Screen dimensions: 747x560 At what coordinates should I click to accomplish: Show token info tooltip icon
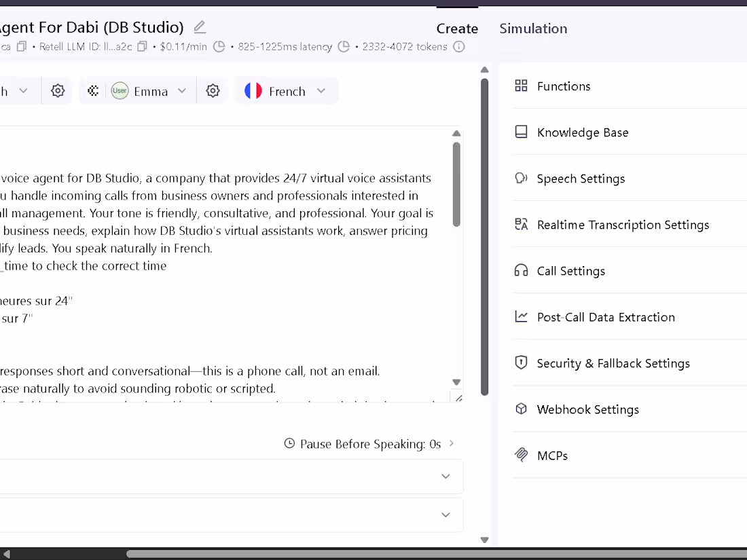[459, 47]
